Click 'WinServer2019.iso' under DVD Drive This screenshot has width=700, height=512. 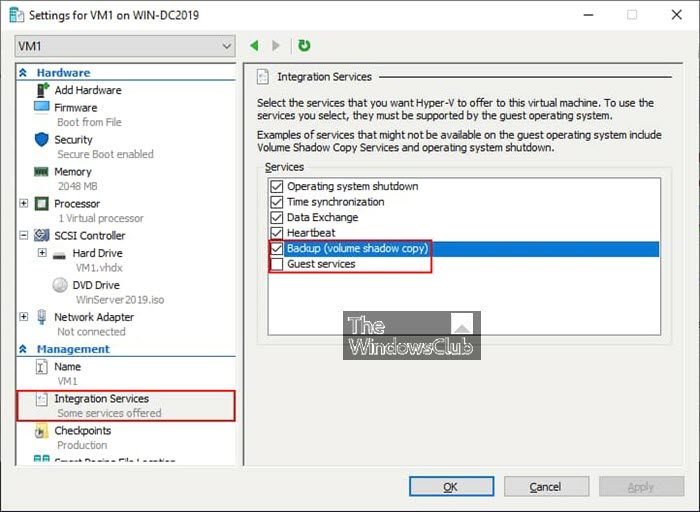click(120, 300)
